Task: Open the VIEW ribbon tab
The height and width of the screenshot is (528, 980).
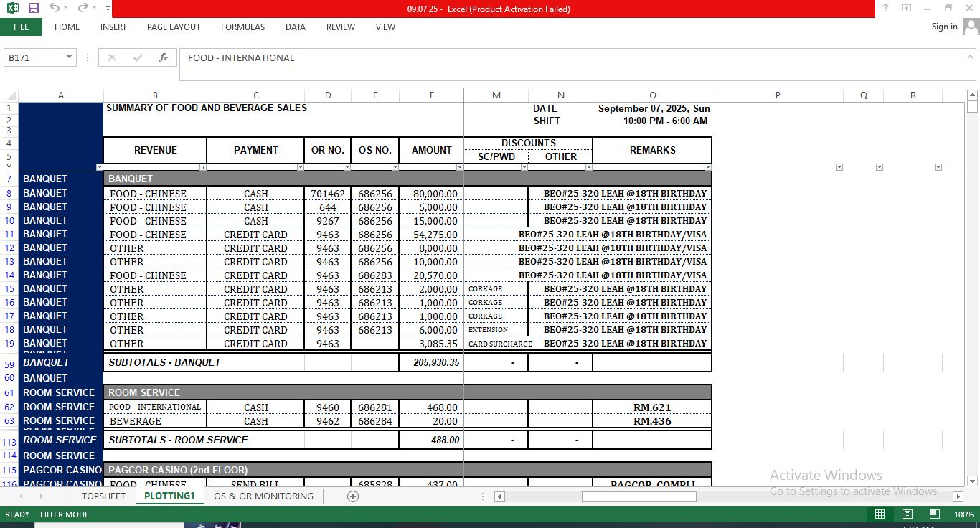Action: click(385, 27)
